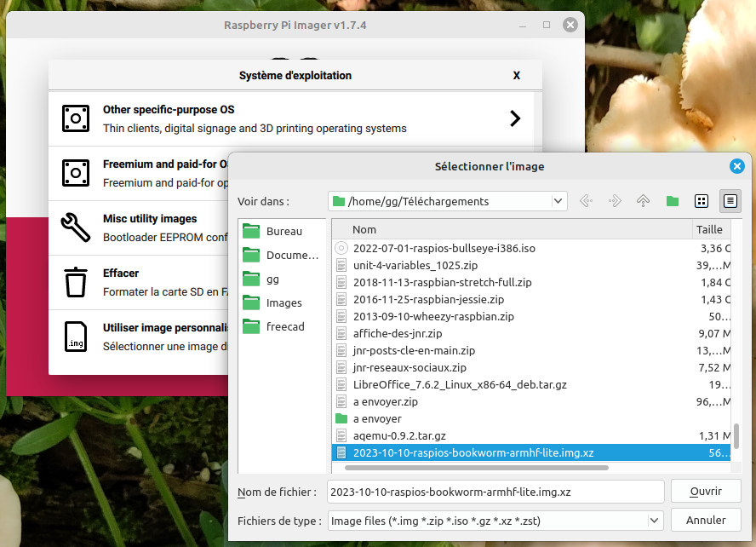
Task: Click the custom .img file icon
Action: [x=76, y=337]
